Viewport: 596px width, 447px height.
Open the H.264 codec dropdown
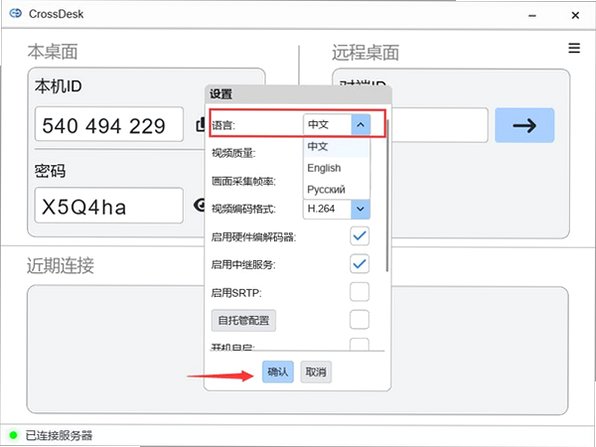pos(360,209)
